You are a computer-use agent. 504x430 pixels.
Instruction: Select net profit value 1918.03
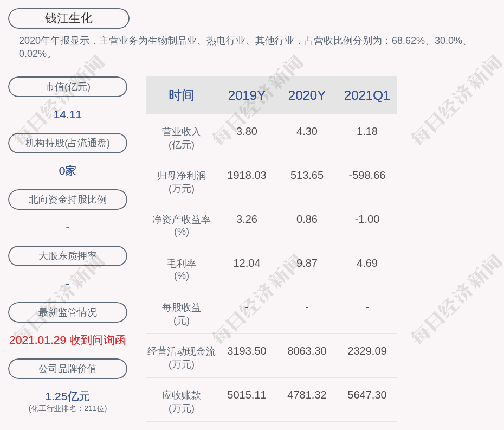pos(247,175)
